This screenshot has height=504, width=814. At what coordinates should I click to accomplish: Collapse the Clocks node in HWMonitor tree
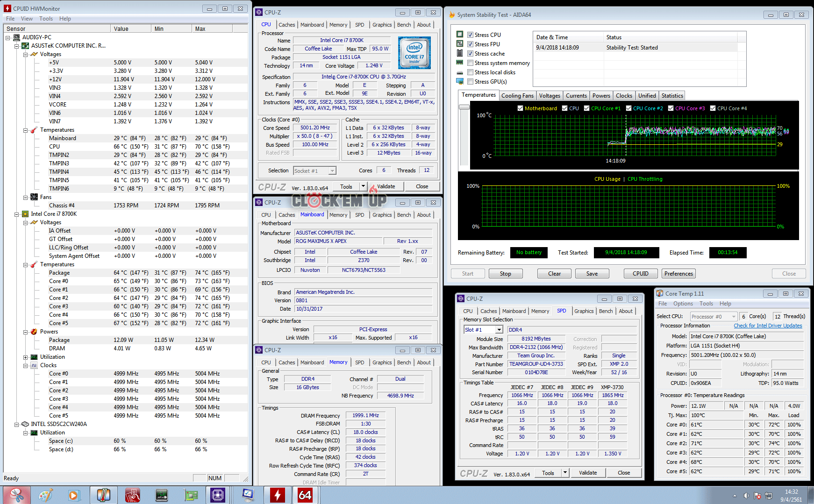tap(26, 365)
